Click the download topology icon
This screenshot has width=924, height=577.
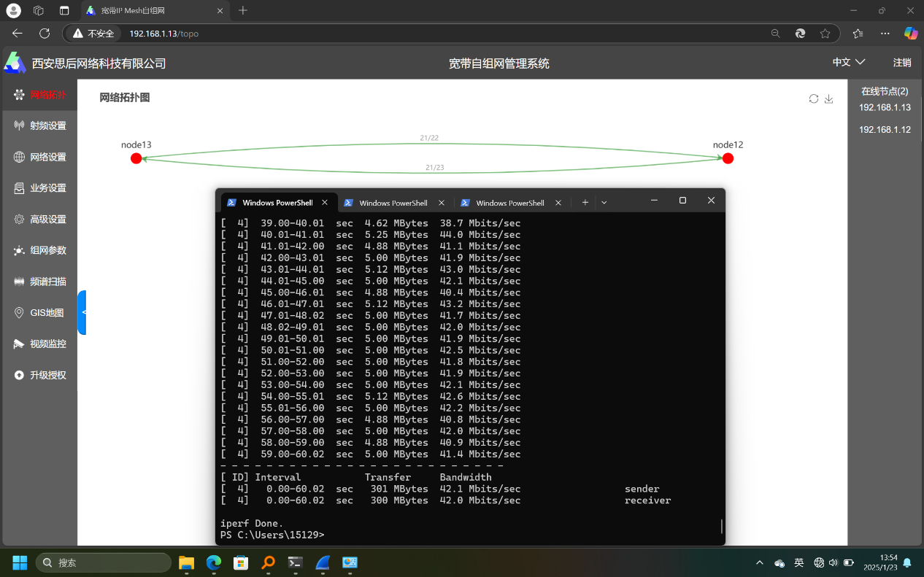pos(828,99)
